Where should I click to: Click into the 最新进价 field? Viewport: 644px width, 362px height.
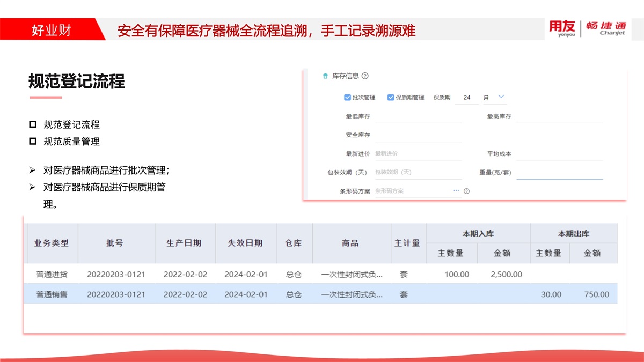[418, 154]
